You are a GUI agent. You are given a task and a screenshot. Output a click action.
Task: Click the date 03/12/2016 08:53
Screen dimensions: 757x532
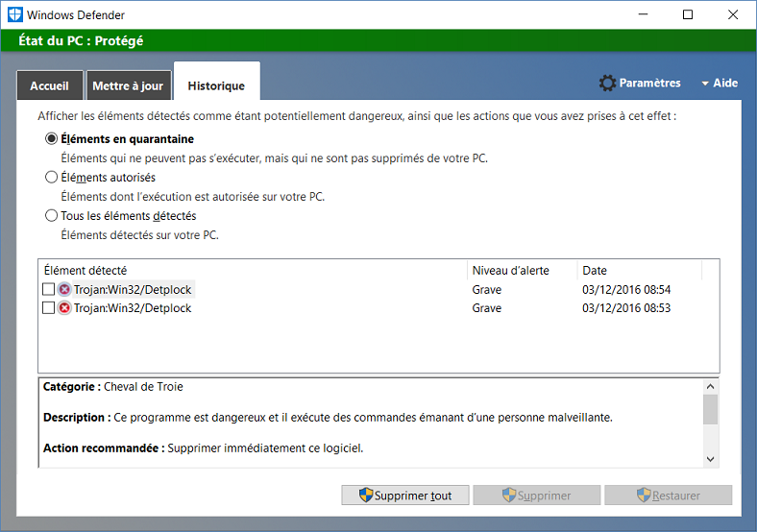coord(626,308)
